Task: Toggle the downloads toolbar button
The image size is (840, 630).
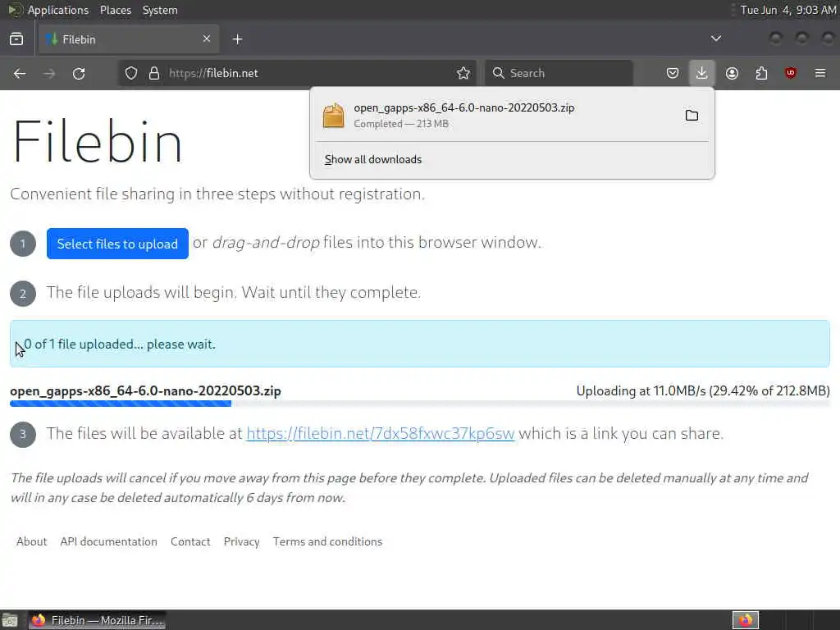Action: (702, 73)
